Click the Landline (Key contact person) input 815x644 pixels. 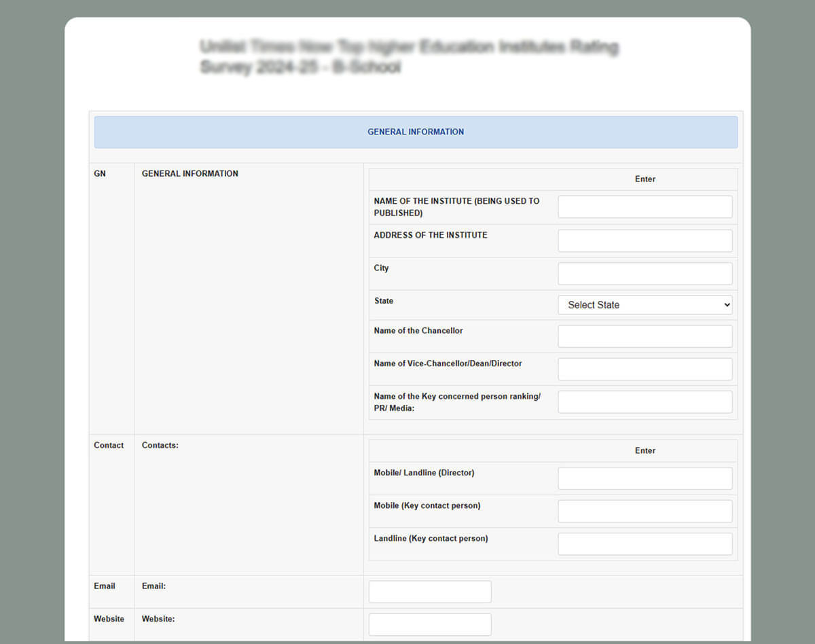[x=645, y=544]
